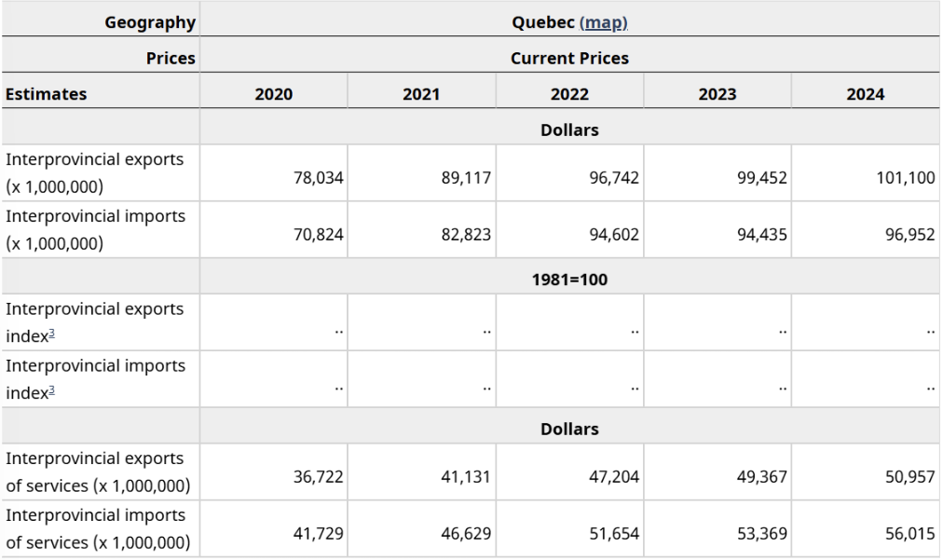The image size is (943, 560).
Task: Open footnote 3 on Interprovincial imports index
Action: [52, 389]
